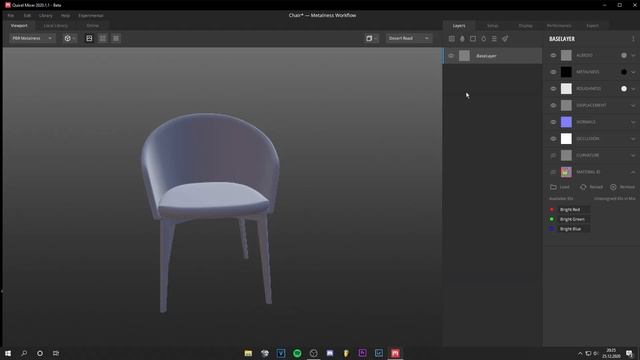The width and height of the screenshot is (640, 360).
Task: Open File Explorer from taskbar
Action: [248, 353]
